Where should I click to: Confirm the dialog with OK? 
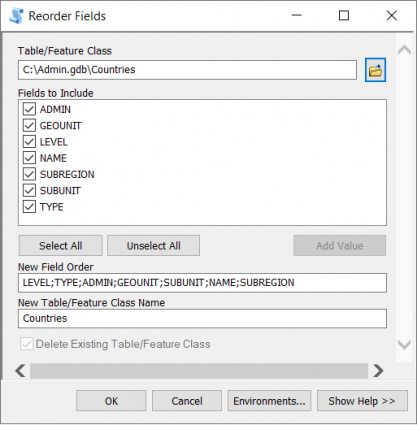(111, 401)
